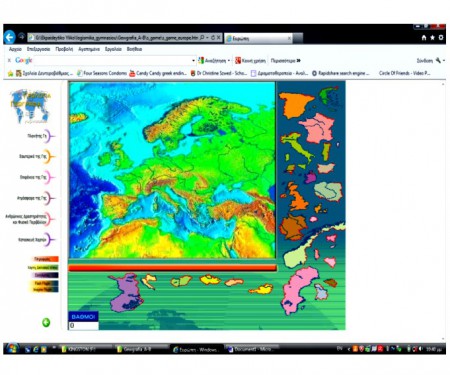
Task: Click the ΒΑΘΜΟΙ score field
Action: coord(83,325)
